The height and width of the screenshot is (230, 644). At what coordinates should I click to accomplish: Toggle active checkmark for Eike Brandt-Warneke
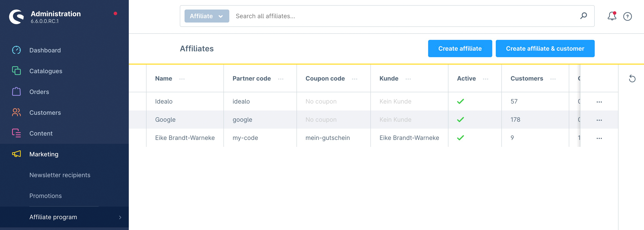coord(460,138)
